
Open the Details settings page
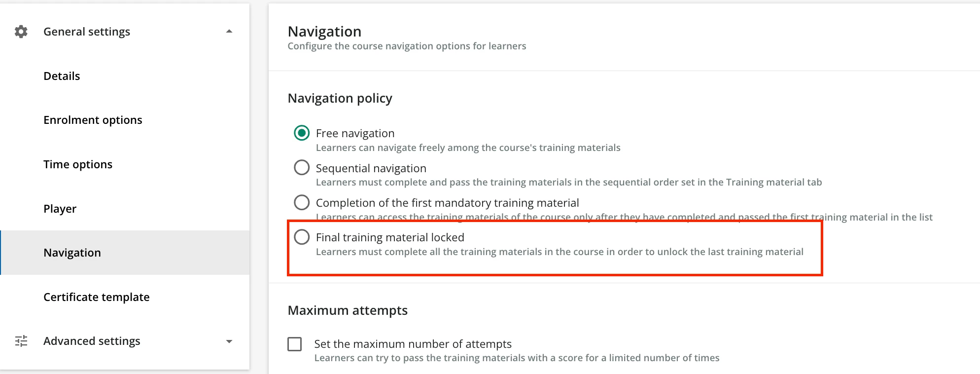click(62, 76)
